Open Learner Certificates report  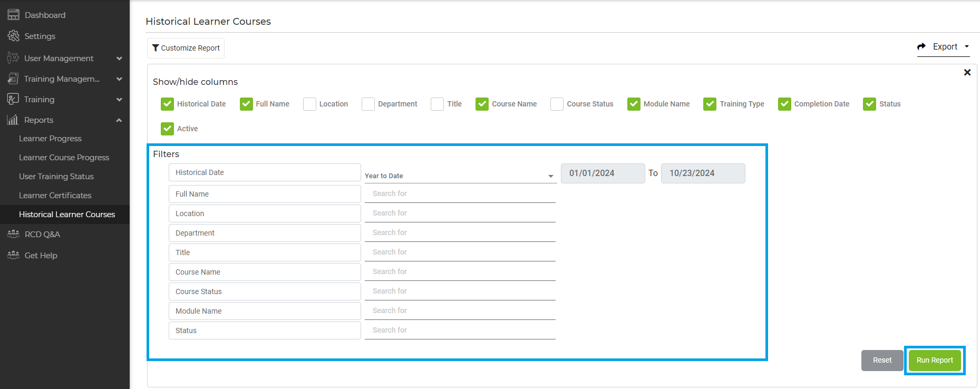(x=55, y=196)
